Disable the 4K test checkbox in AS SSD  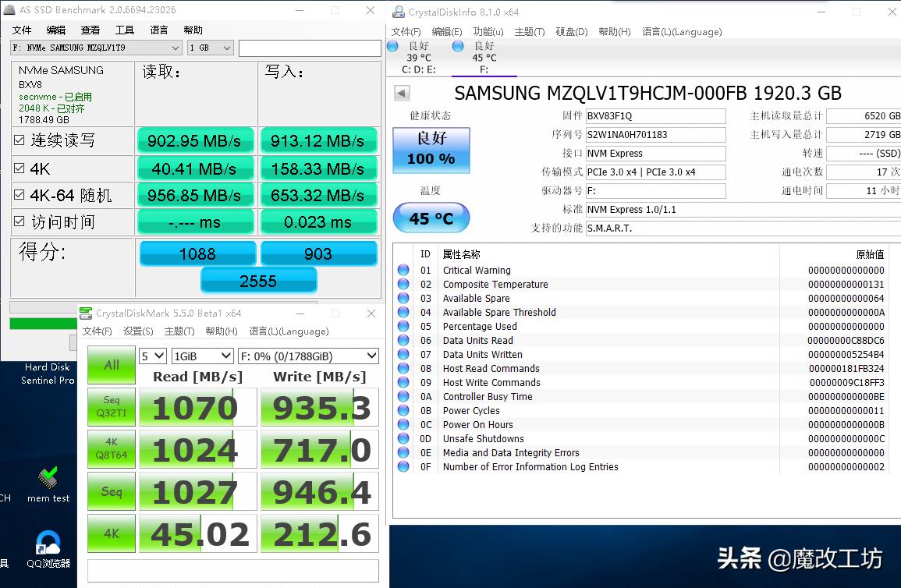tap(19, 168)
